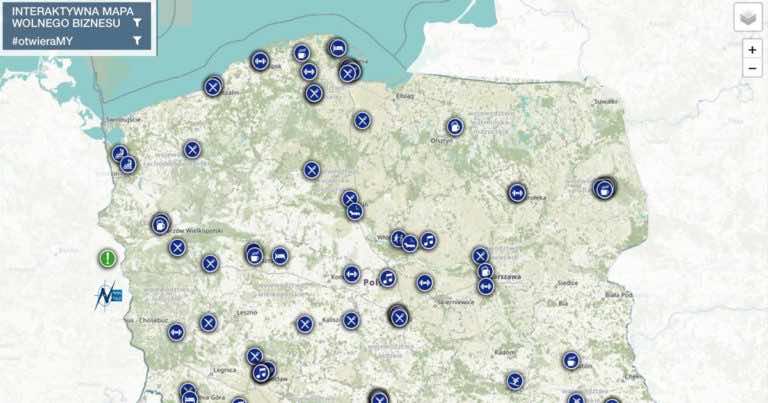Open the music note marker beside Polska label
This screenshot has width=768, height=403.
[387, 278]
